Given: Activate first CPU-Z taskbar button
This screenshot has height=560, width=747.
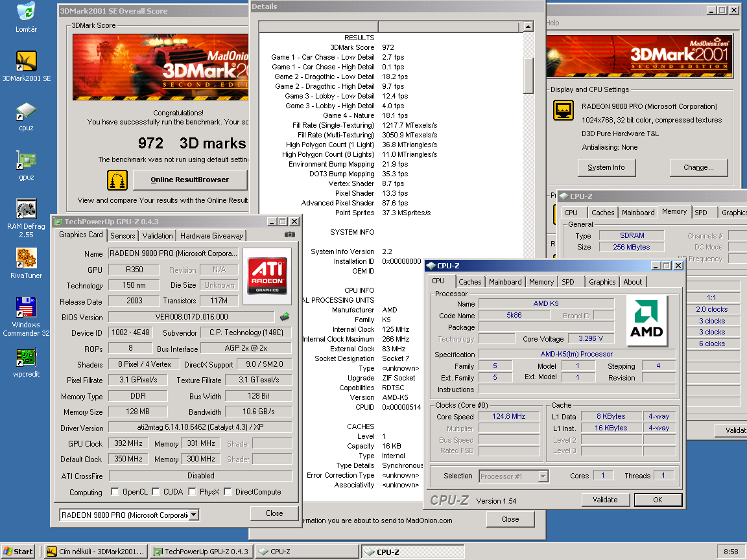Looking at the screenshot, I should point(307,552).
